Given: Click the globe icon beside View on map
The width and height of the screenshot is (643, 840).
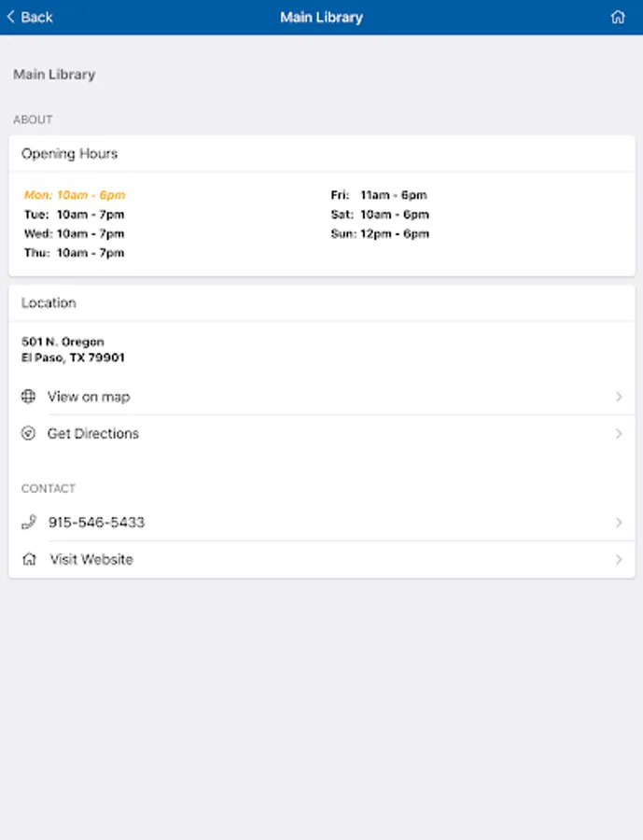Looking at the screenshot, I should coord(28,397).
